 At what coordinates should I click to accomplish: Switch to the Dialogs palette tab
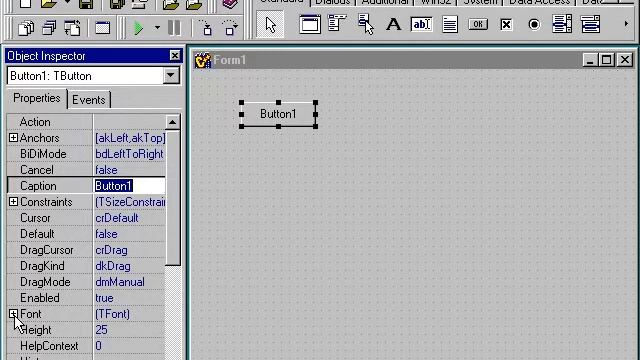click(332, 2)
